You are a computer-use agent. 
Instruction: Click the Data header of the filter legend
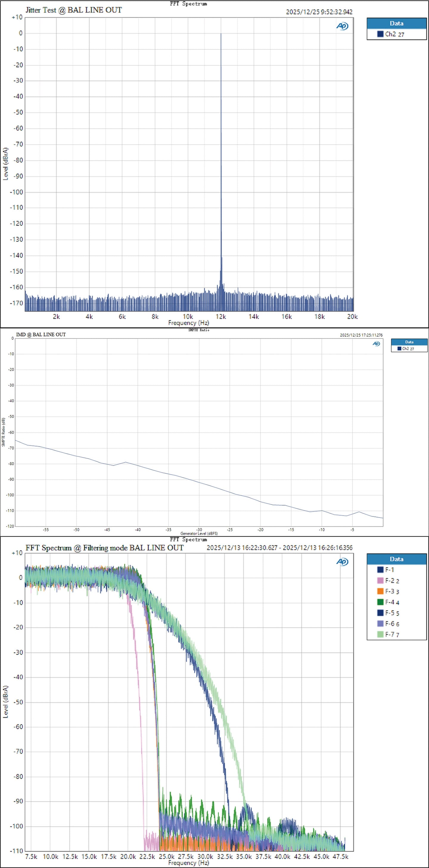click(x=397, y=559)
